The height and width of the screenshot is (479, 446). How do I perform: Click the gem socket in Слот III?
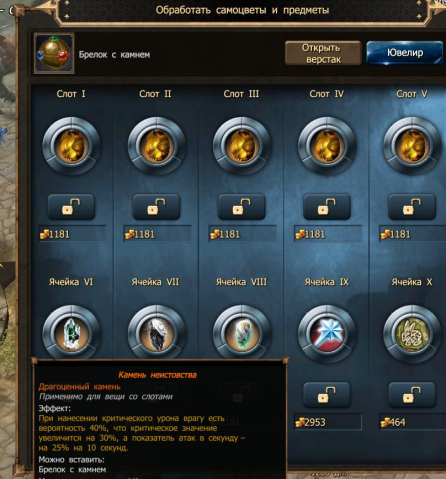click(241, 146)
